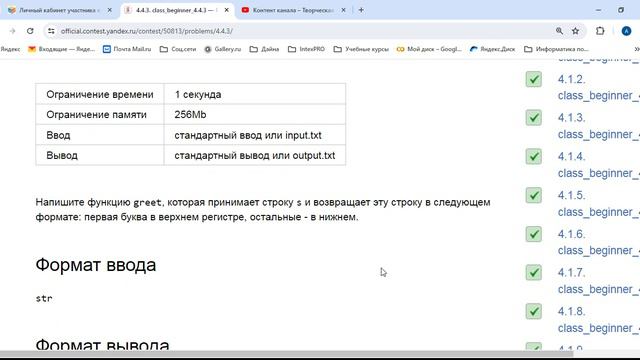Click the green checkmark beside problem 4.1.4
640x360 pixels.
tap(533, 157)
